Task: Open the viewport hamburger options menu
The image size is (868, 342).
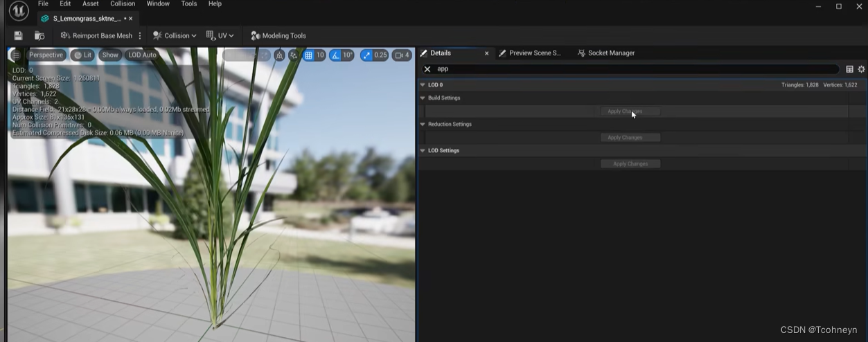Action: pyautogui.click(x=16, y=55)
